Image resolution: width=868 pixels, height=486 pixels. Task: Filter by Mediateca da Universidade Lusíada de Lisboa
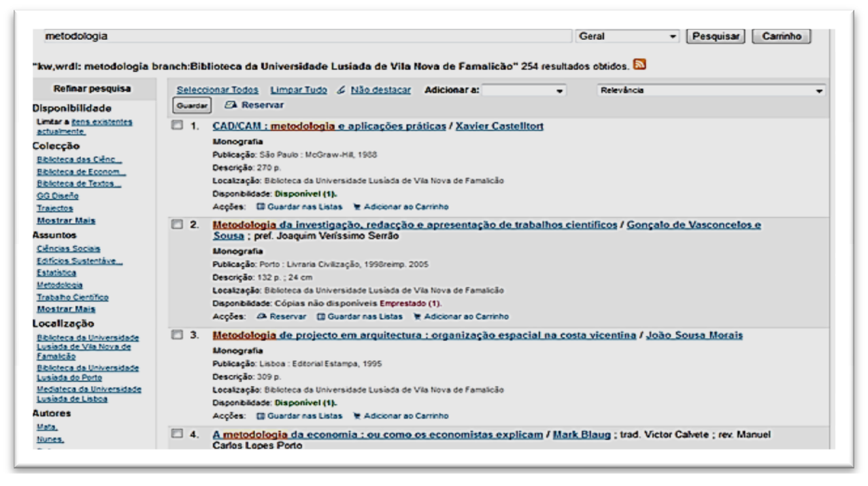pos(88,395)
